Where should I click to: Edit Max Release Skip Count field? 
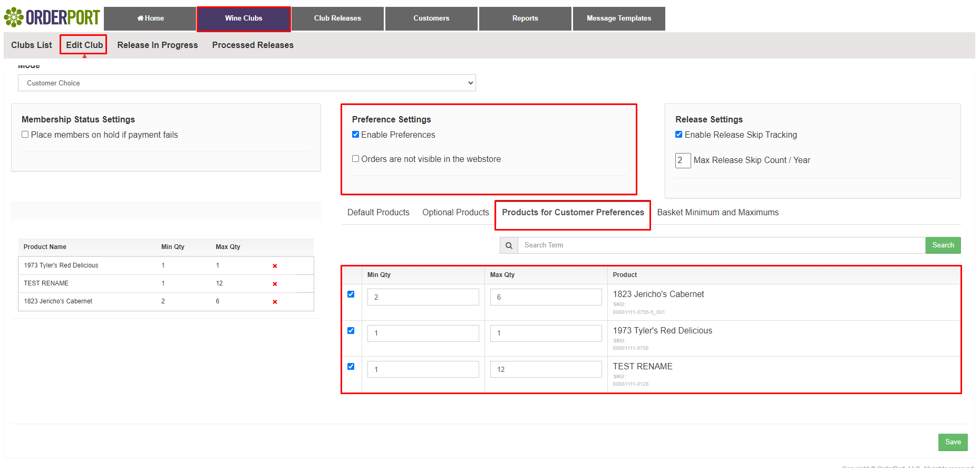tap(683, 160)
